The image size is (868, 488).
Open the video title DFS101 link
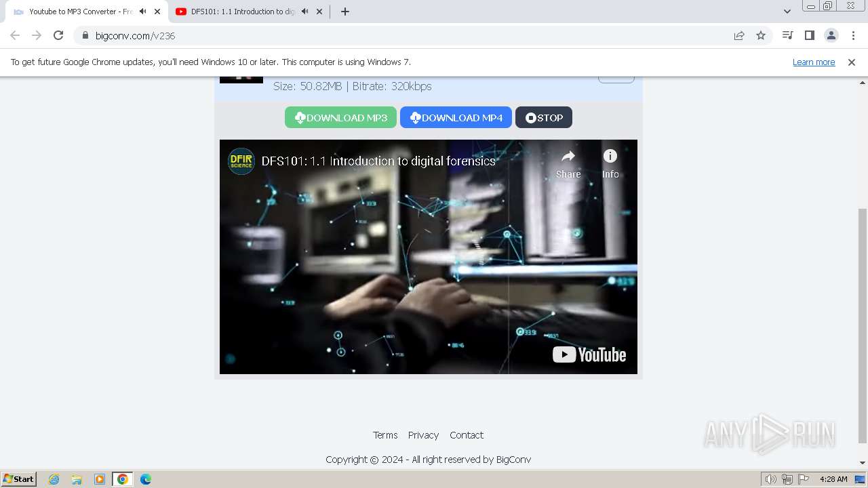click(x=378, y=161)
